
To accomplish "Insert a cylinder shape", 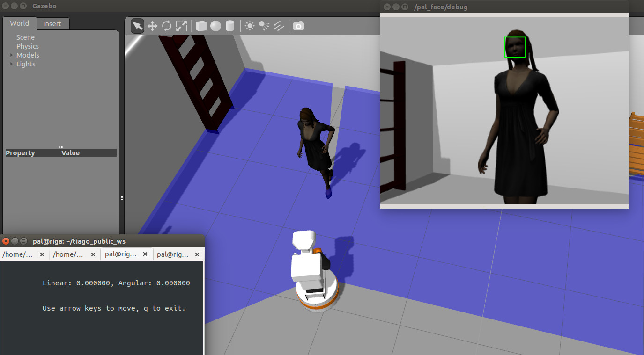I will coord(230,26).
